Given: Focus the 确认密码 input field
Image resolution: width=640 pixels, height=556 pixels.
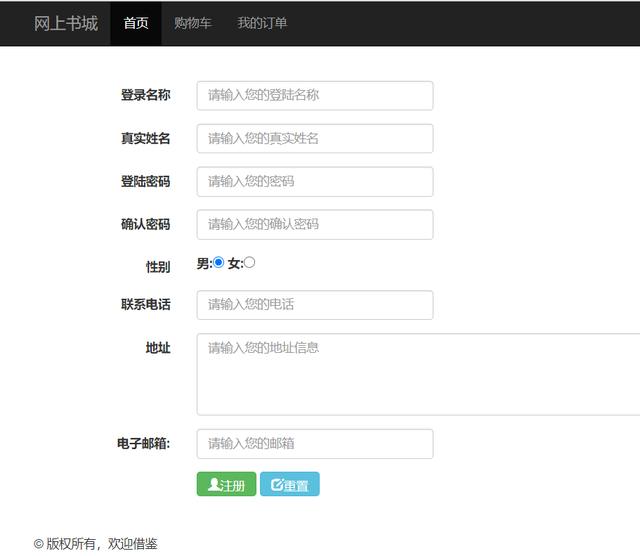Looking at the screenshot, I should click(x=315, y=225).
